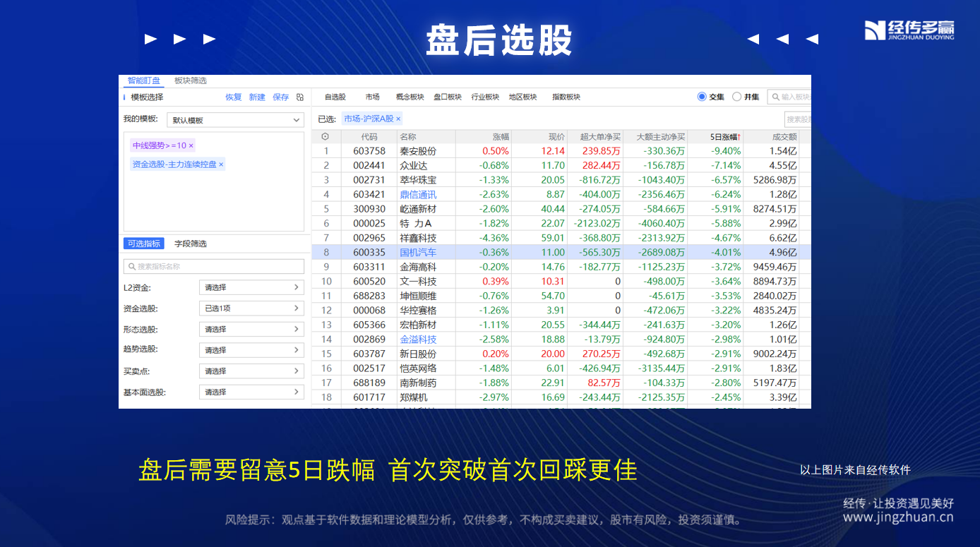Select stock 南新制药 in the list
Screen dimensions: 980x547
click(418, 383)
